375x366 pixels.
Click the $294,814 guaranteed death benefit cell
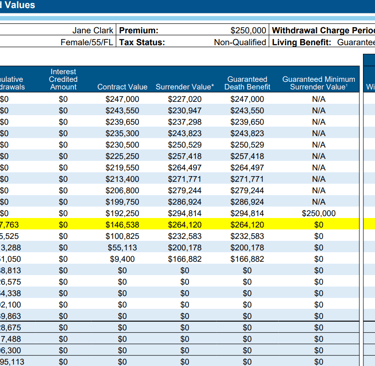coord(247,213)
